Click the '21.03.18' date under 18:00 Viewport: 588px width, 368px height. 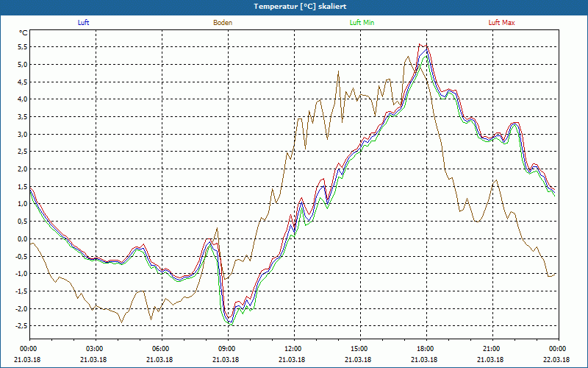click(x=424, y=359)
